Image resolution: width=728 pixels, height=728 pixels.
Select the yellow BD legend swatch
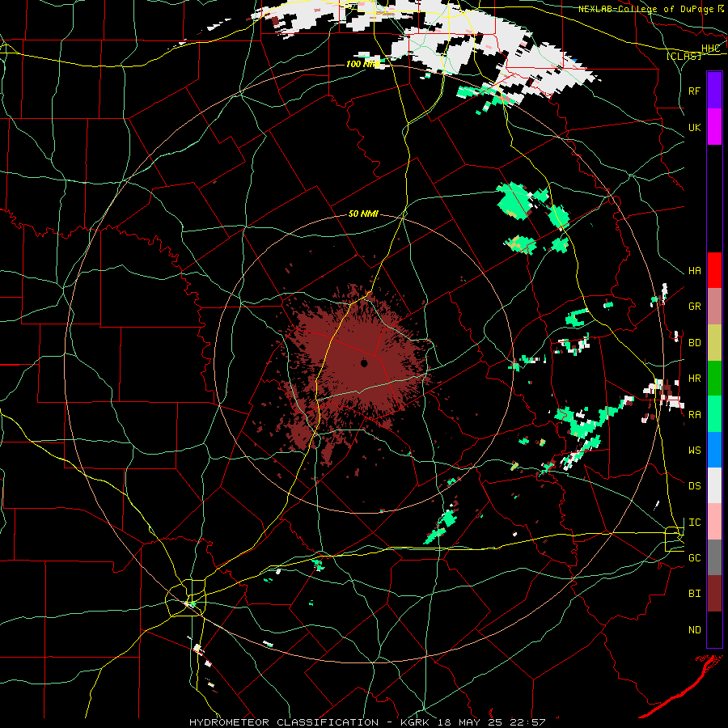714,343
